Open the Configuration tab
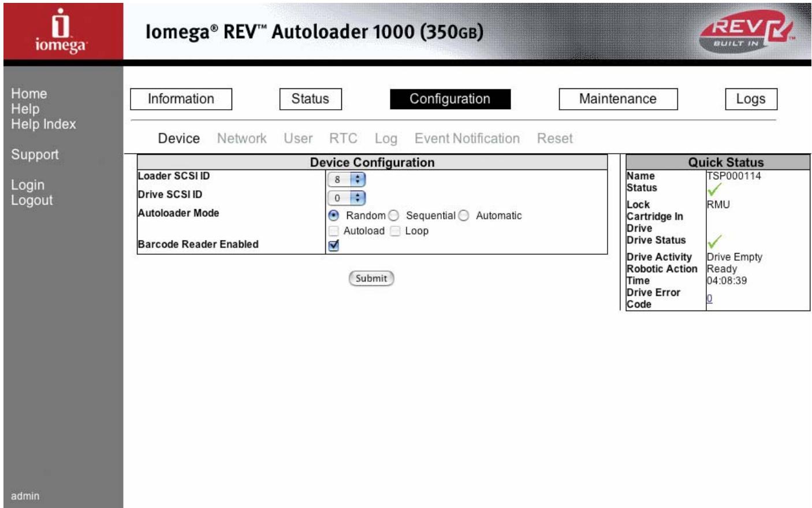The image size is (812, 508). coord(450,99)
